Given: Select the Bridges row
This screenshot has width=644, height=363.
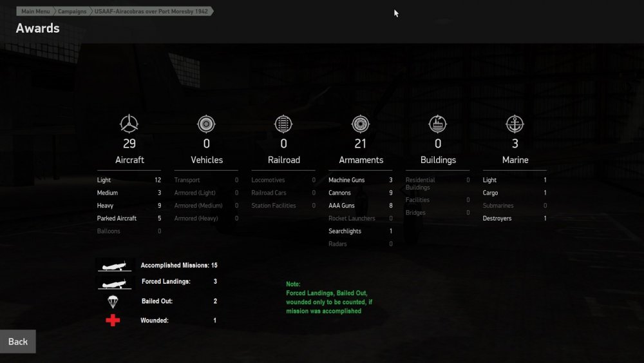Looking at the screenshot, I should coord(438,213).
